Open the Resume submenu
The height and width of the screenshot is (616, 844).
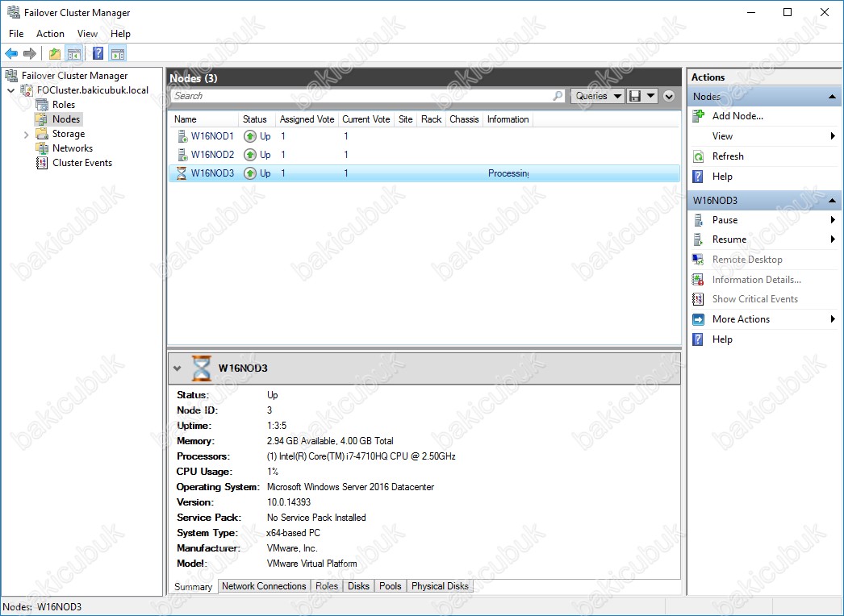point(764,239)
